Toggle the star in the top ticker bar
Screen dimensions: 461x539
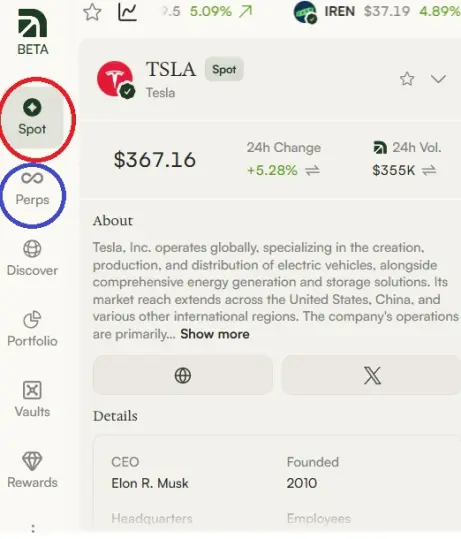click(x=92, y=12)
